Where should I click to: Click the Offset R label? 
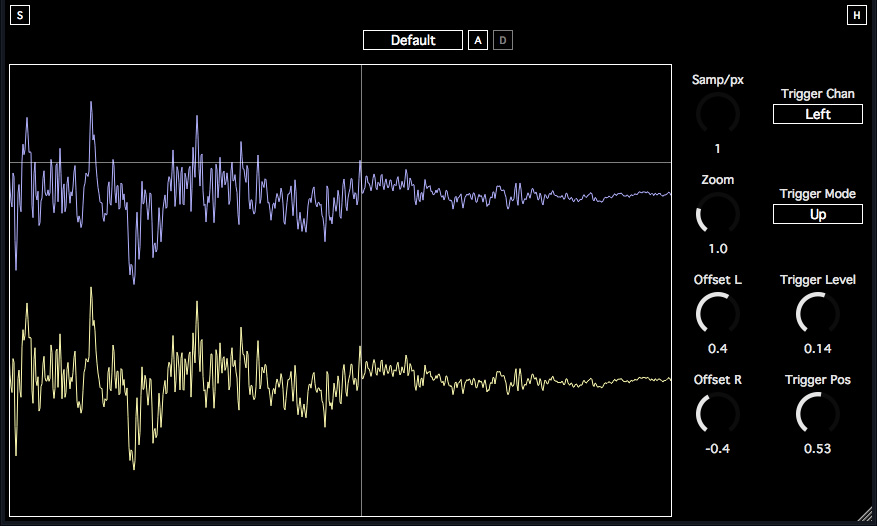718,380
